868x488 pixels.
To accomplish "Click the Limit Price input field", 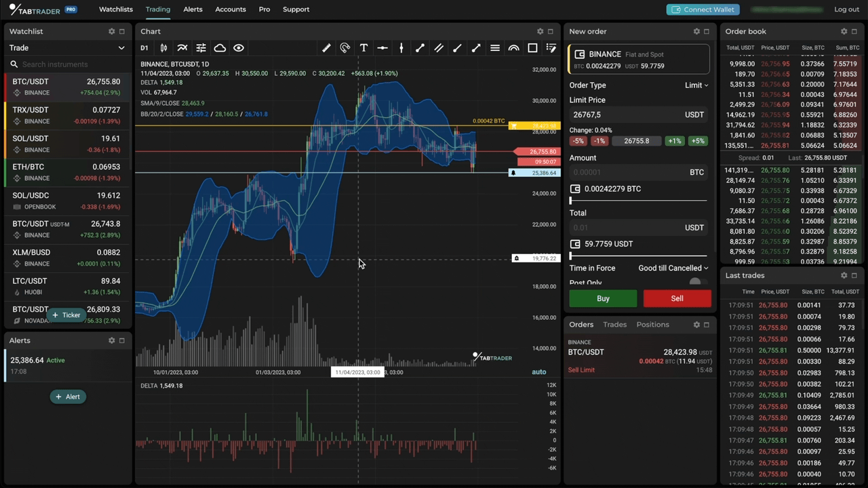I will [x=639, y=115].
